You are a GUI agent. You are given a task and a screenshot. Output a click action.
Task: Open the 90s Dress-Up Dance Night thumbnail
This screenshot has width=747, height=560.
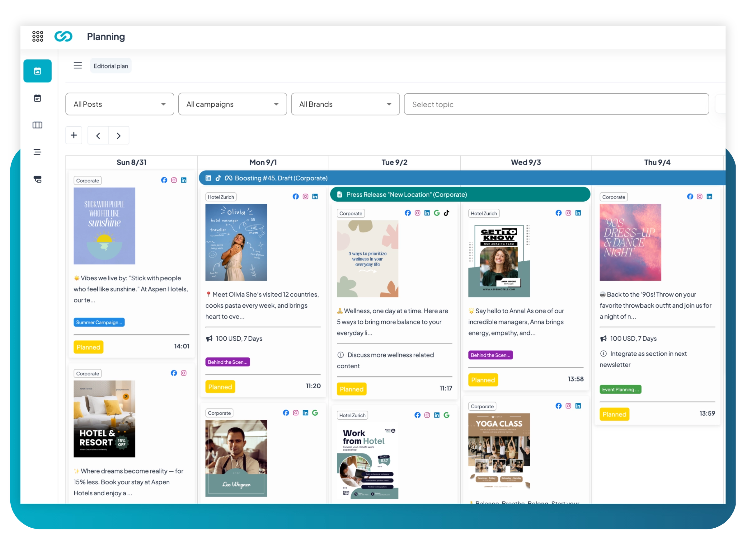pyautogui.click(x=630, y=242)
